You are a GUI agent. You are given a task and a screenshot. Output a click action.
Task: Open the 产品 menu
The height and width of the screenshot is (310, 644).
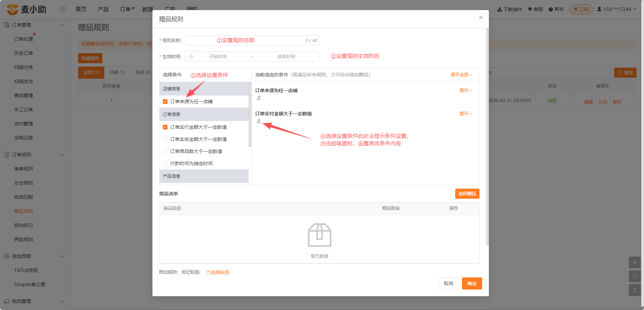pos(103,9)
